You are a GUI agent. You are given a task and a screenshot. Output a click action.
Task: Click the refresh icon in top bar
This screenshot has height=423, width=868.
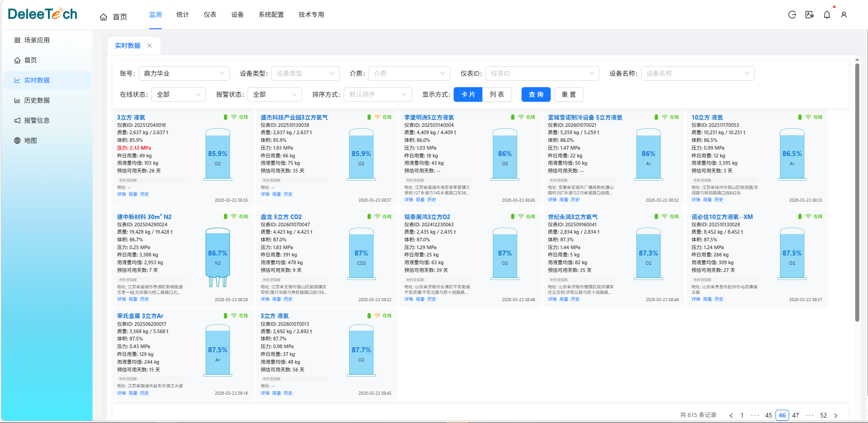pyautogui.click(x=792, y=15)
